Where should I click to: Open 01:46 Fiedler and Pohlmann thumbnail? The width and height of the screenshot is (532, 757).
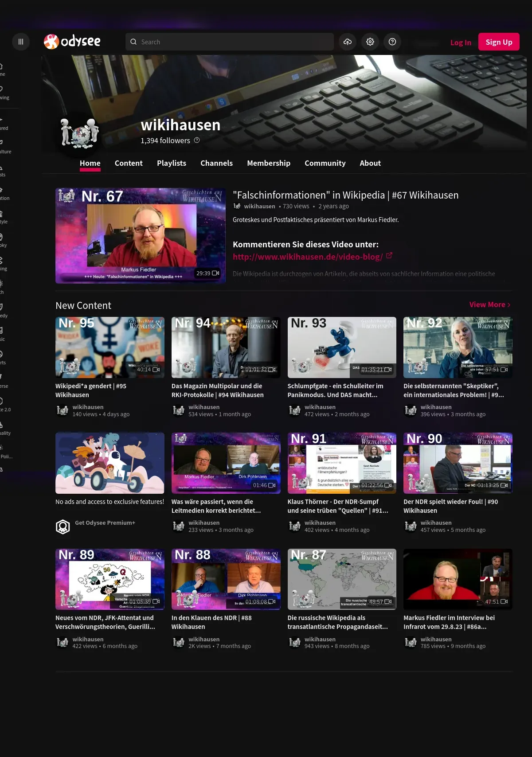[x=226, y=463]
